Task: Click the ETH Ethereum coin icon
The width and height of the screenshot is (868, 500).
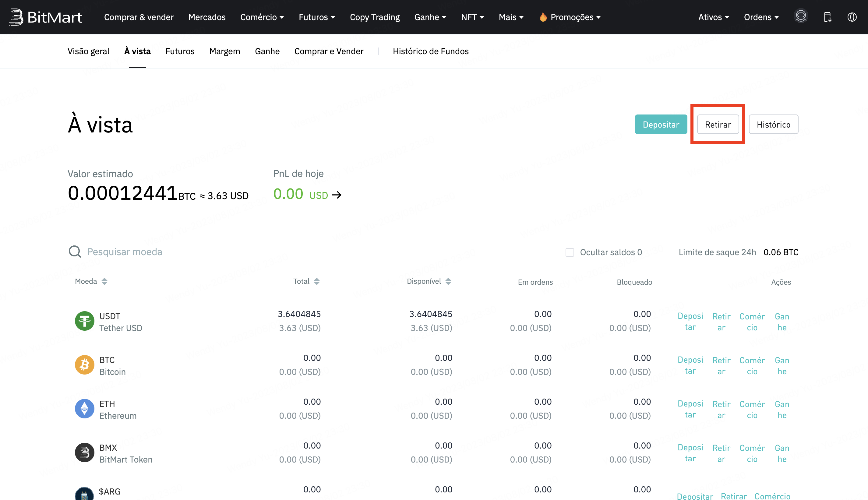Action: 84,409
